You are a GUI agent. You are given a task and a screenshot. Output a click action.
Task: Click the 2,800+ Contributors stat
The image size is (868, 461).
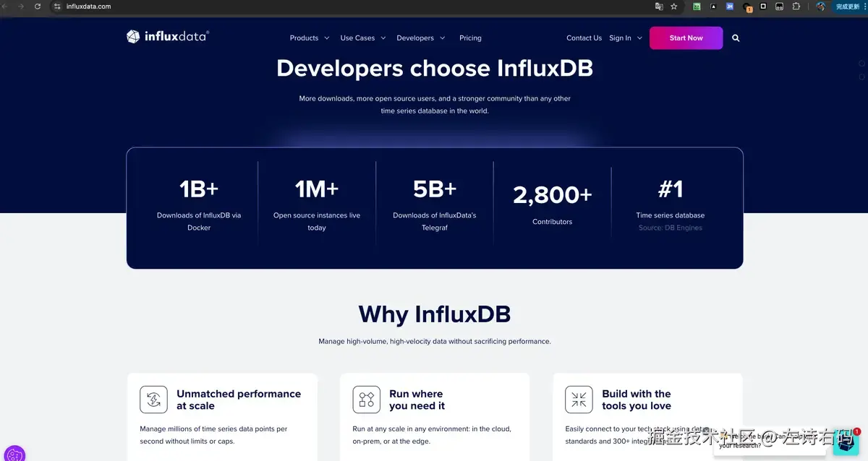pyautogui.click(x=553, y=204)
